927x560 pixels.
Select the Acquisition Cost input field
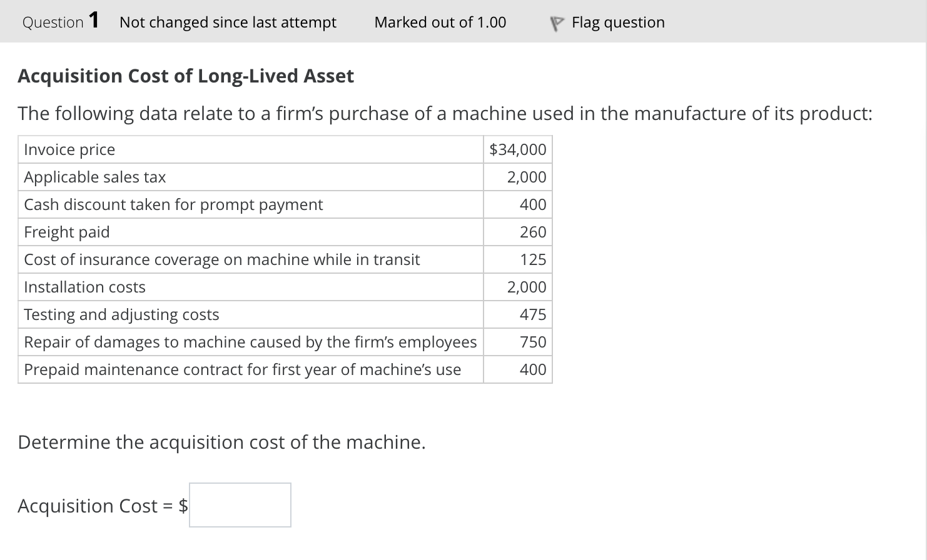coord(240,505)
